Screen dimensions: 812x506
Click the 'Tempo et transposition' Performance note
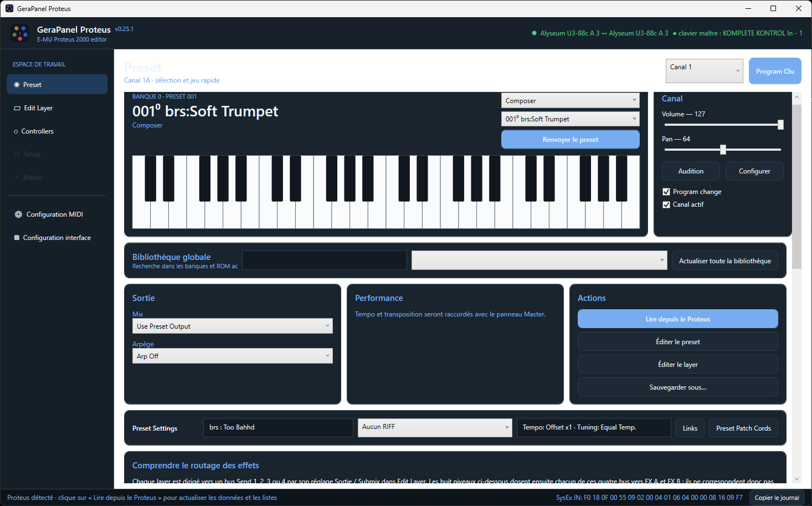pyautogui.click(x=450, y=314)
